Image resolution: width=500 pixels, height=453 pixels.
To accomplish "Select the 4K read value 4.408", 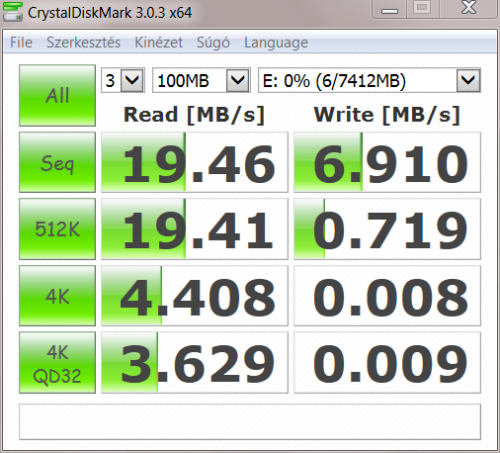I will click(195, 296).
